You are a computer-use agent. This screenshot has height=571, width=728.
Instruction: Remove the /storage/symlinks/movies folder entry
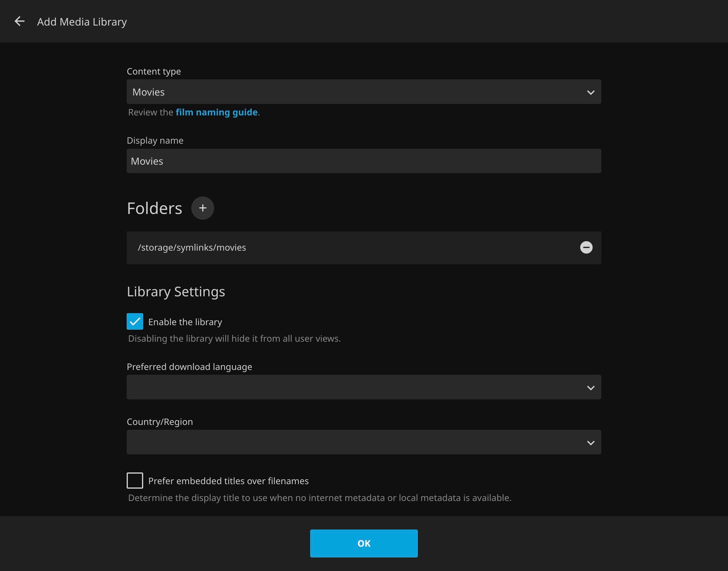[x=586, y=247]
